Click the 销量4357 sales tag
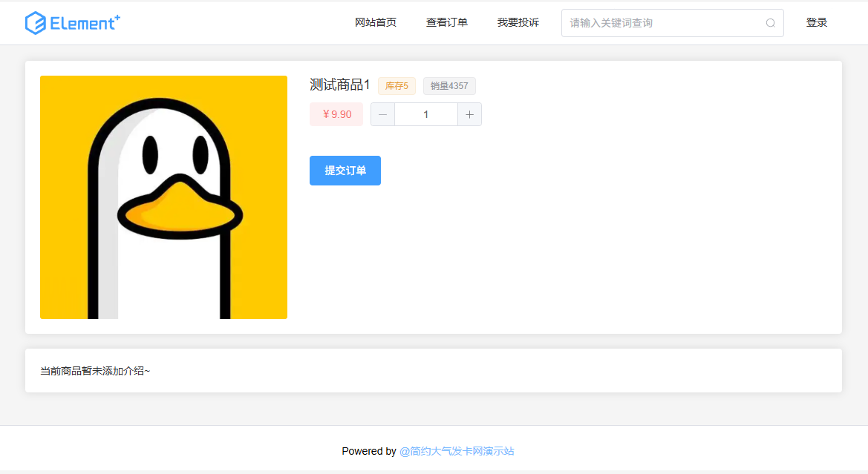The height and width of the screenshot is (474, 868). [449, 86]
